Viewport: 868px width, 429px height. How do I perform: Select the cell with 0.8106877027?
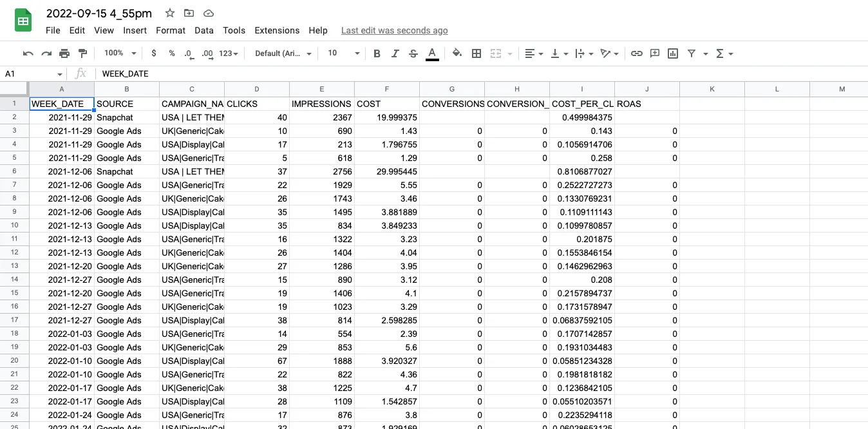(582, 171)
